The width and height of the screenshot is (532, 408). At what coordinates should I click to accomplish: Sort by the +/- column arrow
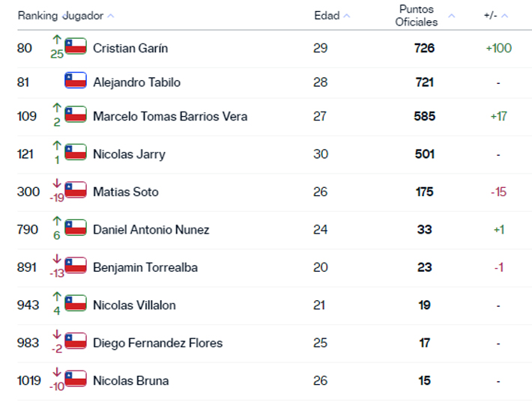coord(505,16)
